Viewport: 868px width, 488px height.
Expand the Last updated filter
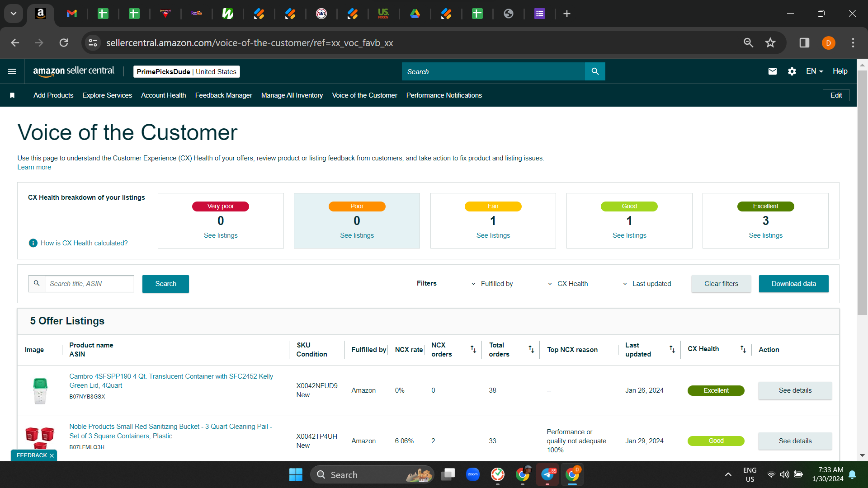pos(646,284)
